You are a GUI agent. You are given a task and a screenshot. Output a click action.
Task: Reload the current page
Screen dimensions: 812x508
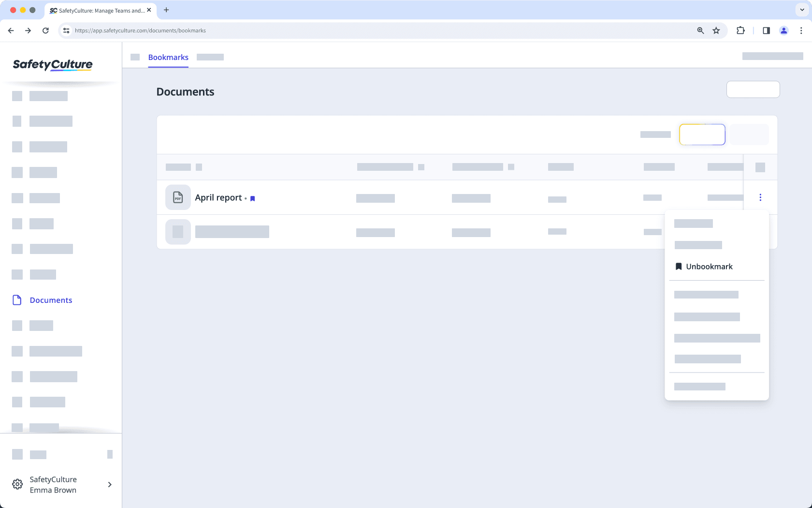pyautogui.click(x=45, y=30)
